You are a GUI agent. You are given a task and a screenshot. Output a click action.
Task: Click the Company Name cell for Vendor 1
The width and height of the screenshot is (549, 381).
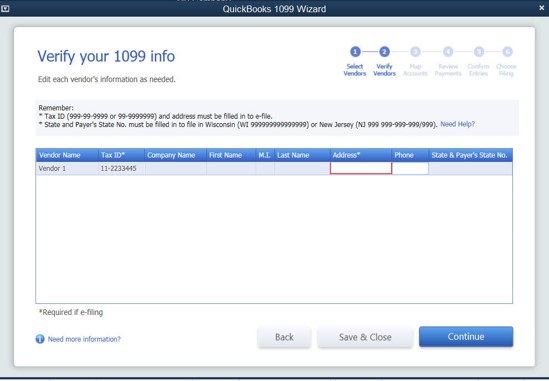175,168
